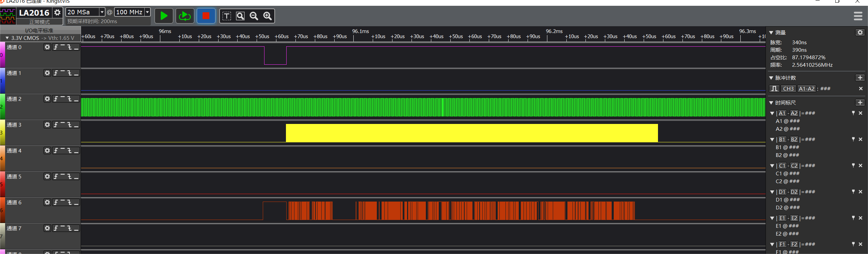Click the zoom-to-fit magnifier icon
The image size is (868, 254).
click(x=240, y=16)
